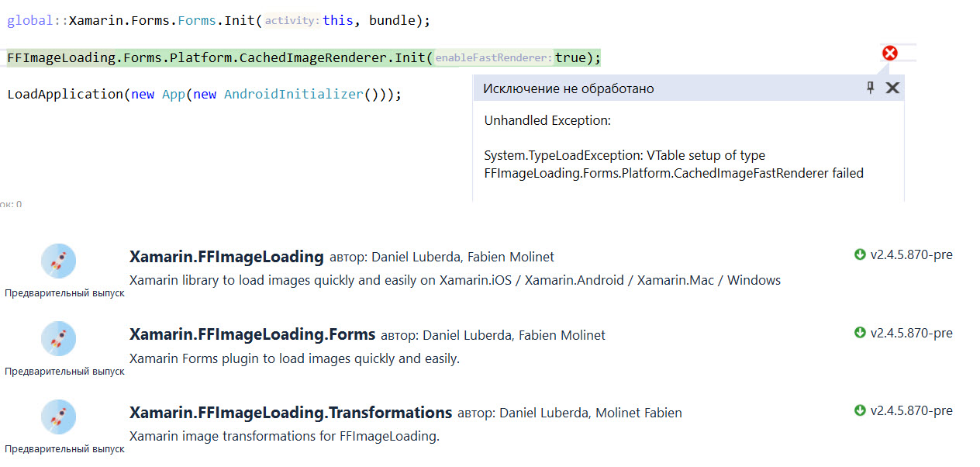This screenshot has height=467, width=980.
Task: Click green download arrow for Xamarin.FFImageLoading
Action: 860,254
